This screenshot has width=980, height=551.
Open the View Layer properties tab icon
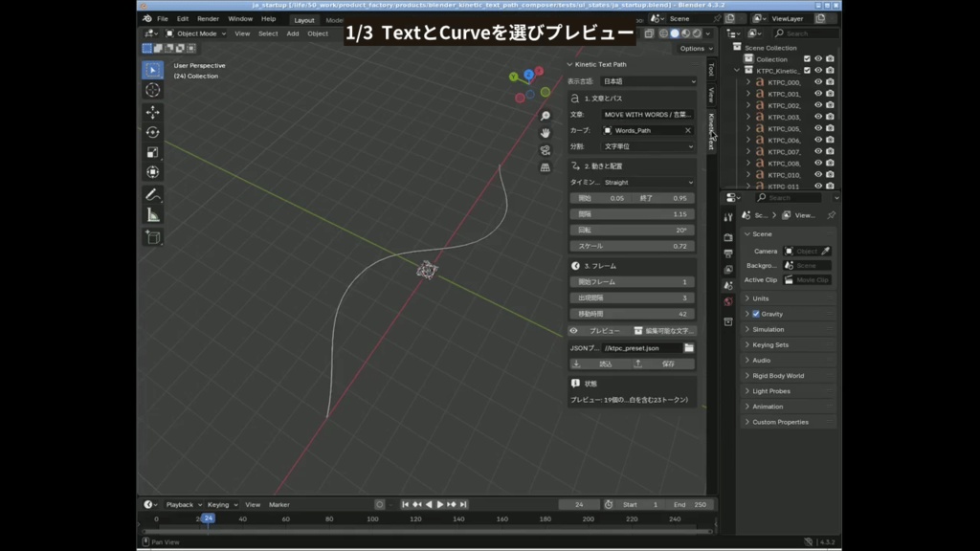point(728,269)
